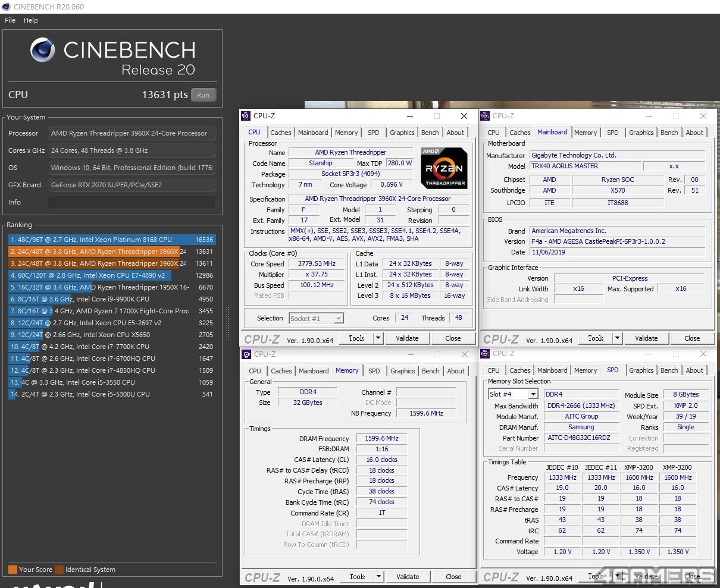Image resolution: width=720 pixels, height=588 pixels.
Task: Select SPD tab in CPU-Z window showing DRAM Frequency
Action: point(374,371)
